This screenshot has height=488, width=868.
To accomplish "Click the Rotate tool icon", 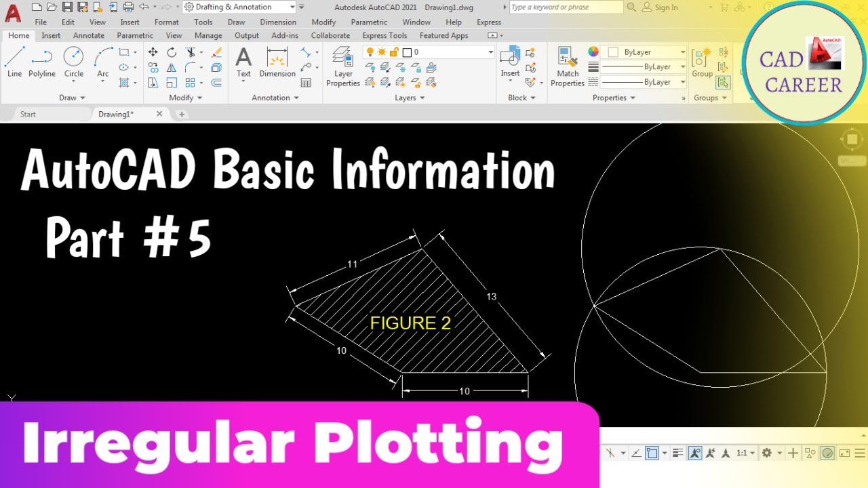I will (172, 52).
